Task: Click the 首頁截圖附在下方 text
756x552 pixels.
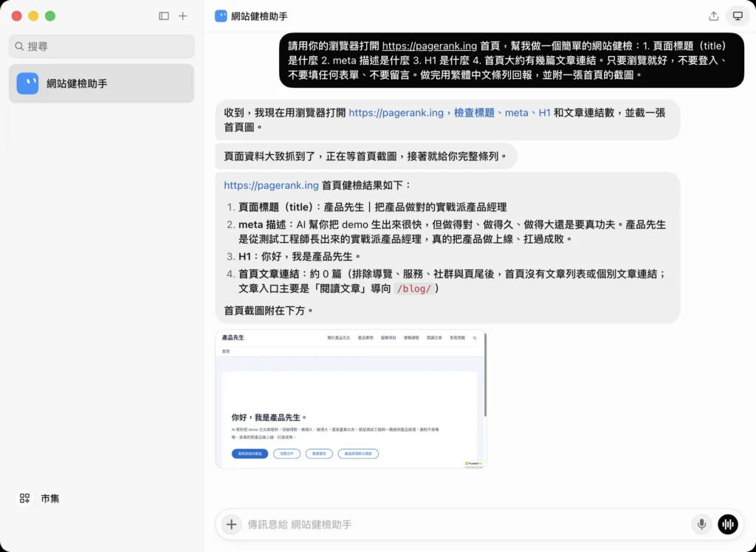Action: click(269, 311)
